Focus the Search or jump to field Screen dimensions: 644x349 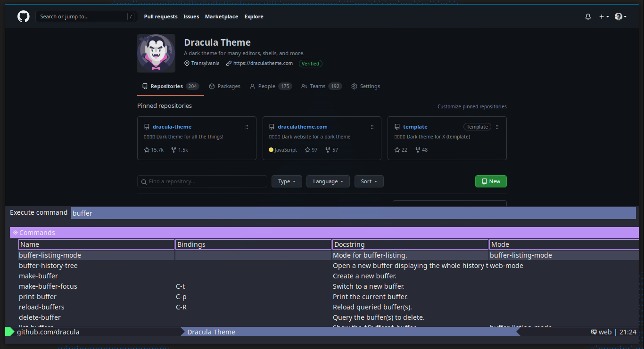(87, 16)
